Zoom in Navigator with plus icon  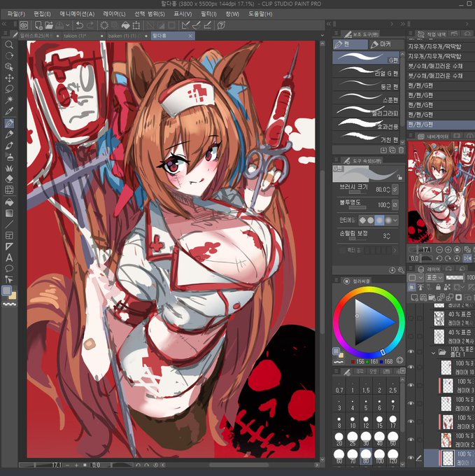[x=448, y=250]
